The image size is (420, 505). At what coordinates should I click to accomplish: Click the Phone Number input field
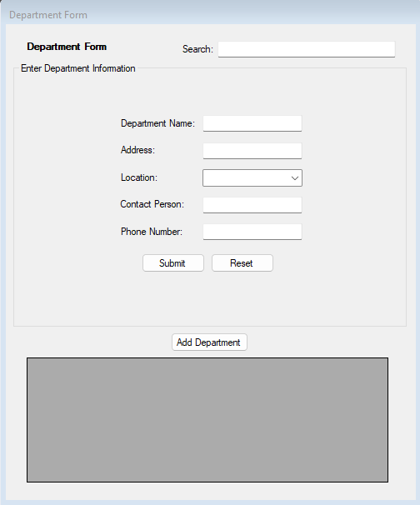[x=252, y=232]
